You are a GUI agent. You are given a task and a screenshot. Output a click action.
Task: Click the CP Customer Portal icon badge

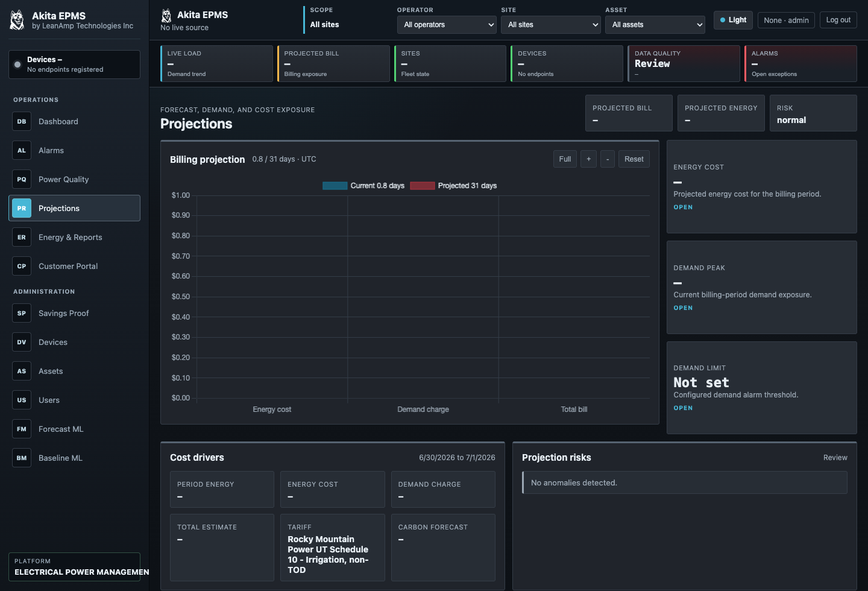click(x=22, y=266)
